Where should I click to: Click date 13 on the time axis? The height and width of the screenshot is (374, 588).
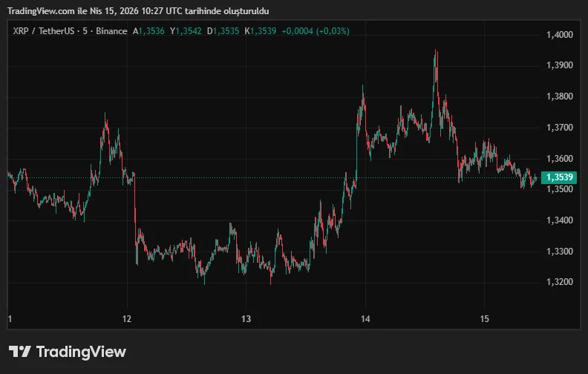pos(246,319)
